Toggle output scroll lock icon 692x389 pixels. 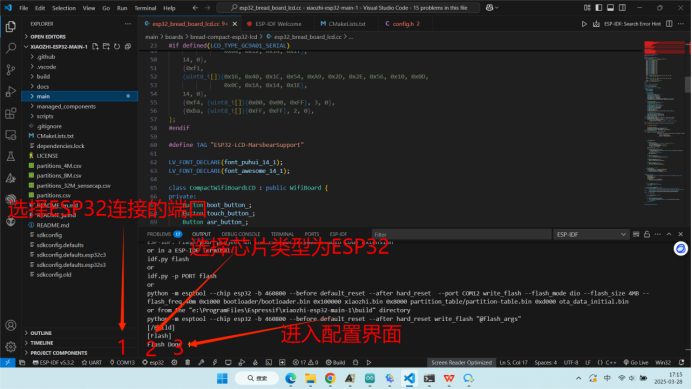click(x=647, y=234)
